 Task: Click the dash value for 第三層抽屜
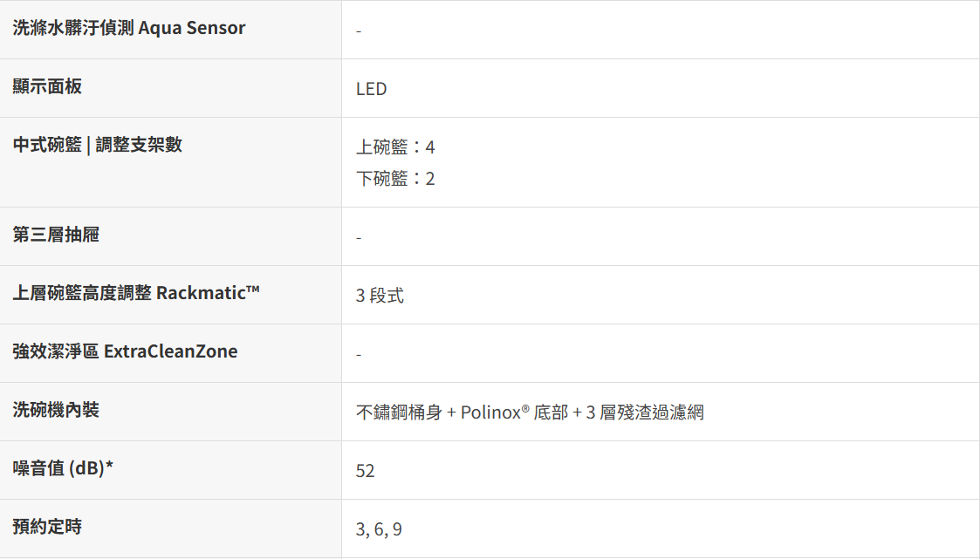coord(359,238)
